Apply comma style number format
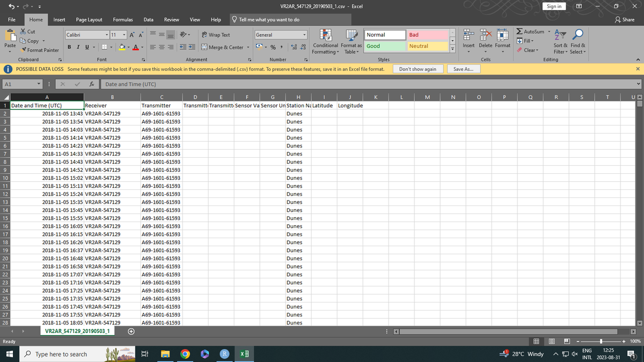This screenshot has height=362, width=644. click(x=282, y=47)
